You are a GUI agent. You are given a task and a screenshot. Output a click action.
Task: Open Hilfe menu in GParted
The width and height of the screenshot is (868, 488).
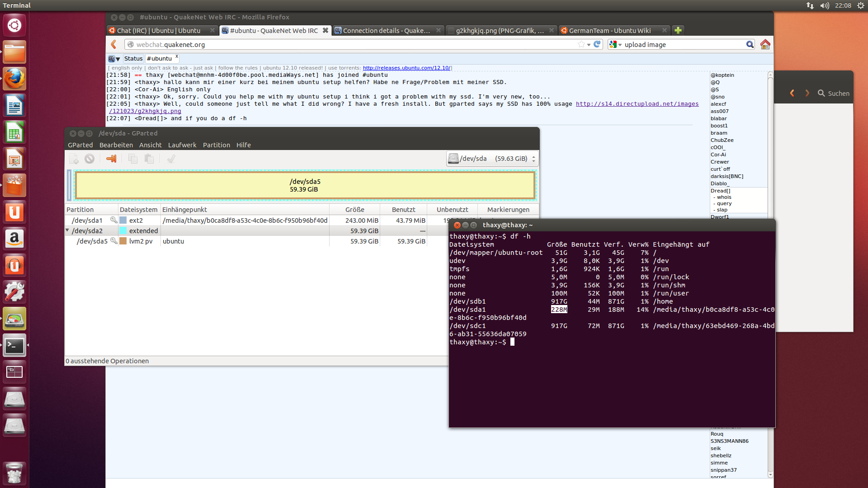pyautogui.click(x=244, y=145)
